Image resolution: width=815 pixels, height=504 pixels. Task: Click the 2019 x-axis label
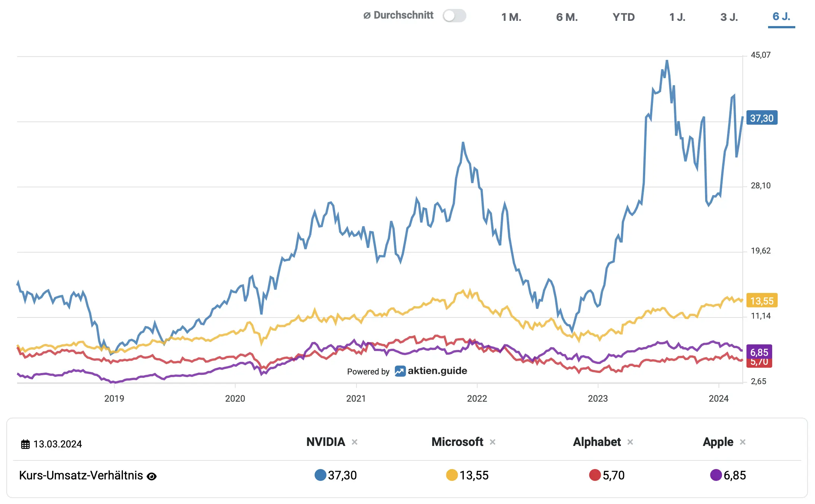114,398
